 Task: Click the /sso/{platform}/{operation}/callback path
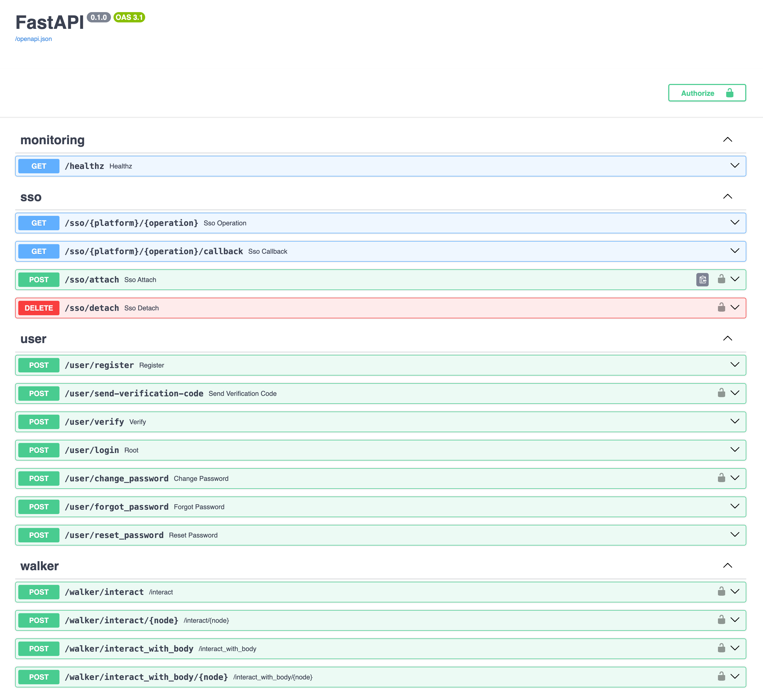[x=154, y=251]
